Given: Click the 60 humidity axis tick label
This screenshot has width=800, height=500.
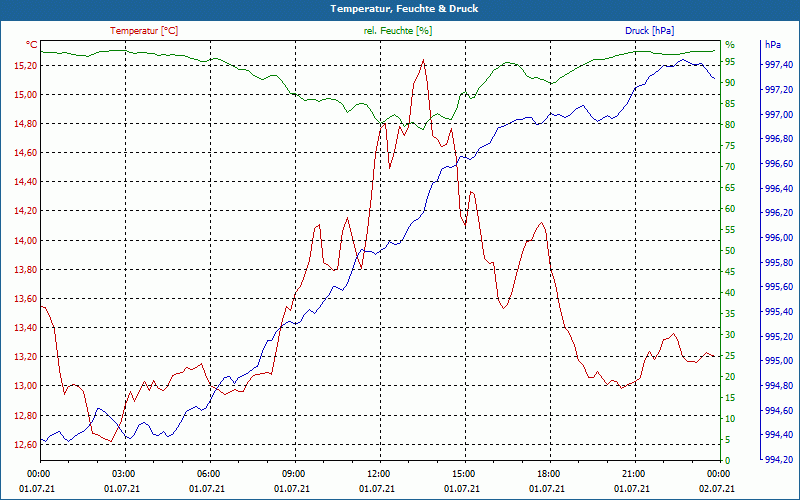Looking at the screenshot, I should [x=730, y=209].
